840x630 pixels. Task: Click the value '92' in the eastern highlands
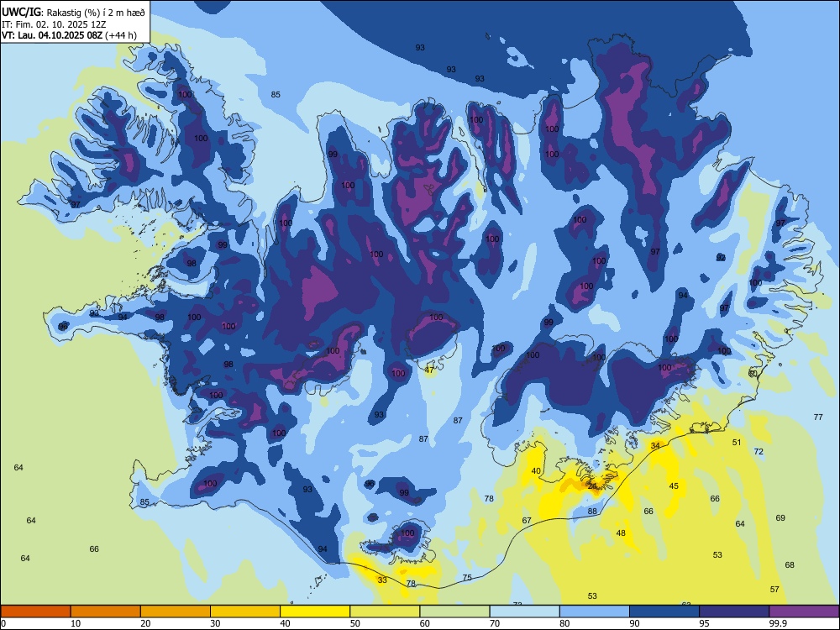tap(721, 258)
